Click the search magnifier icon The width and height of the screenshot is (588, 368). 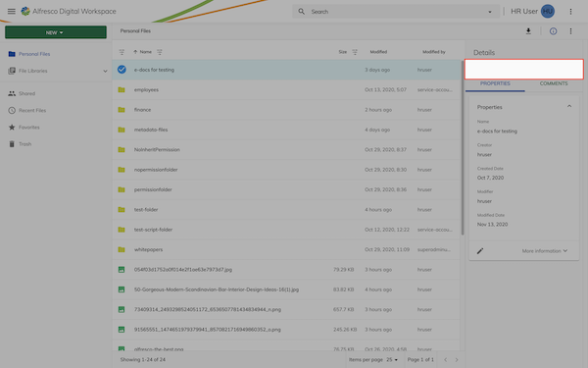(301, 11)
